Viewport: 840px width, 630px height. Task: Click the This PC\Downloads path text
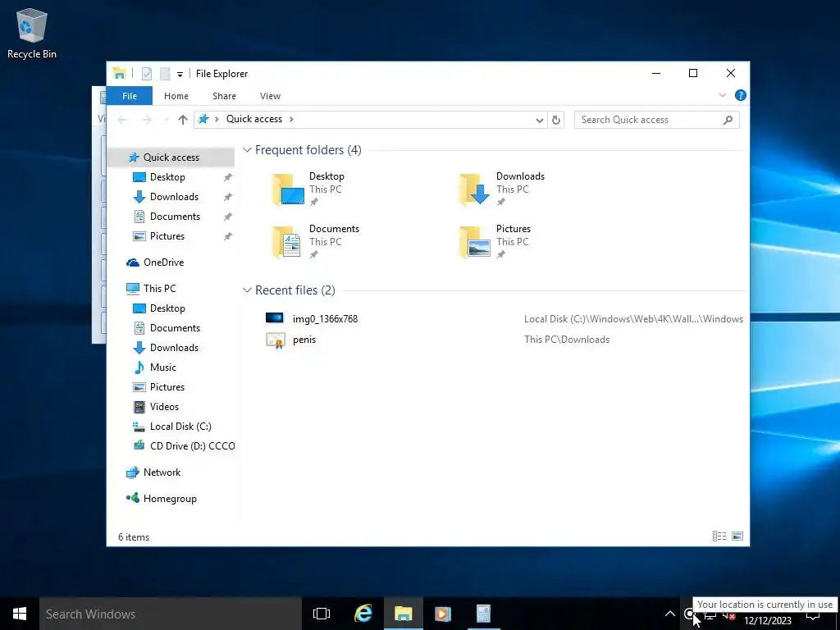pos(567,340)
